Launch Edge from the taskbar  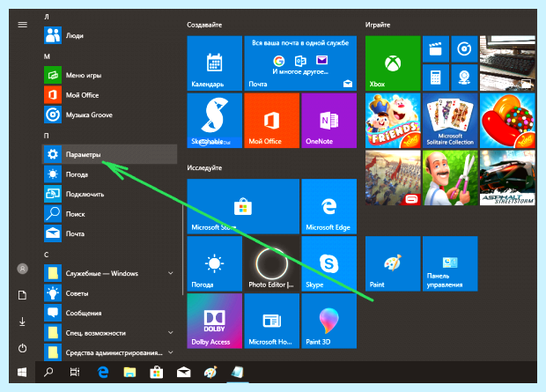(103, 372)
